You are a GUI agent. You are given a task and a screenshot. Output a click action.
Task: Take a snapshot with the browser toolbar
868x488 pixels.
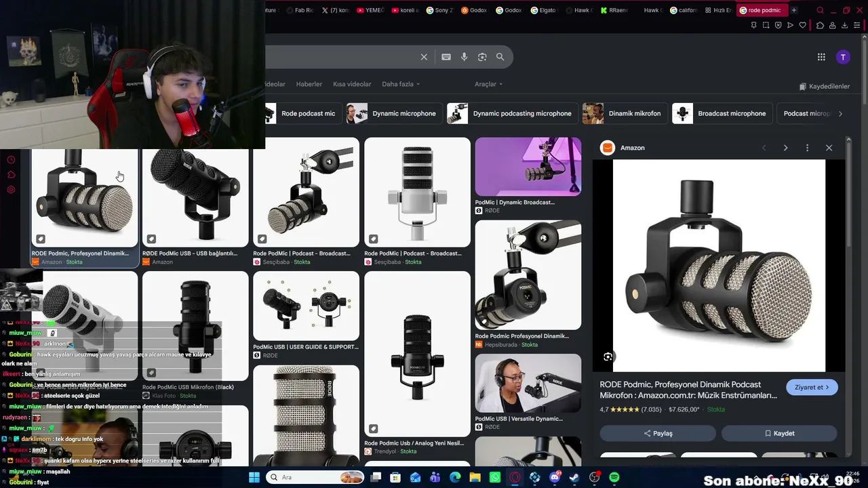click(x=766, y=25)
